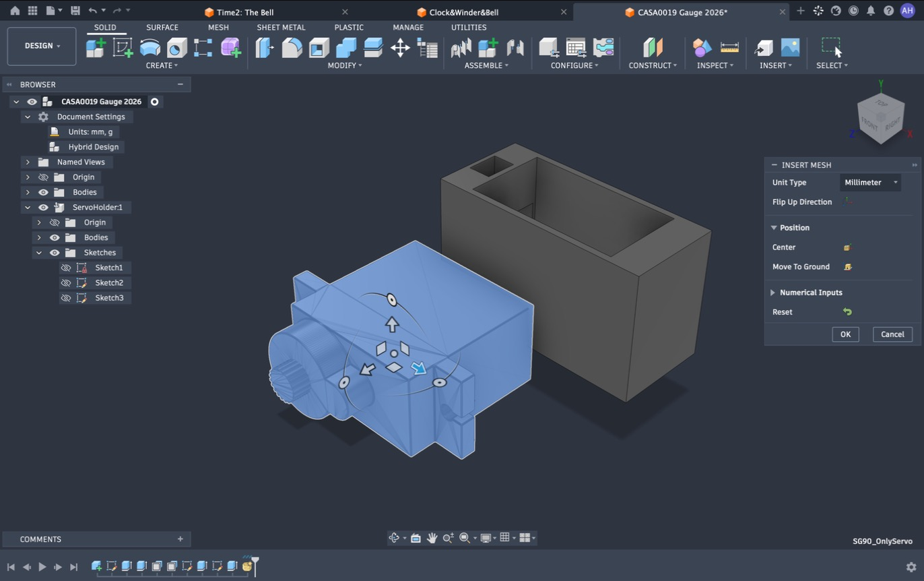Open the MODIFY dropdown menu

pyautogui.click(x=345, y=65)
